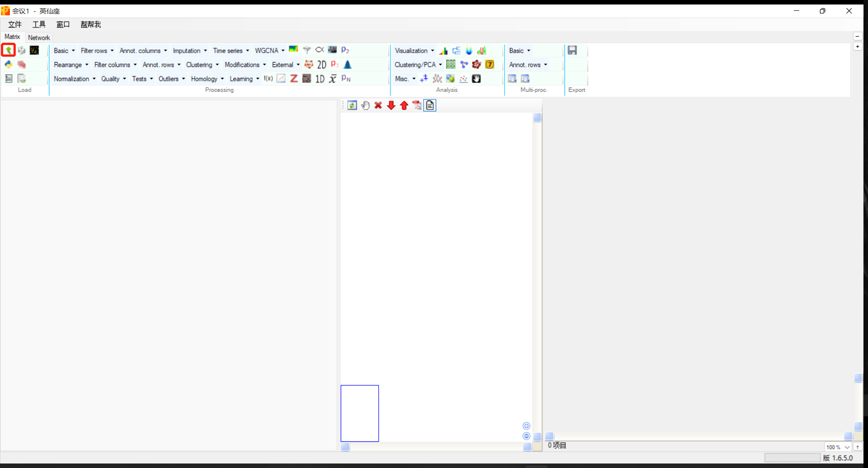Open the Learning dropdown
Screen dimensions: 868x468
coord(245,79)
